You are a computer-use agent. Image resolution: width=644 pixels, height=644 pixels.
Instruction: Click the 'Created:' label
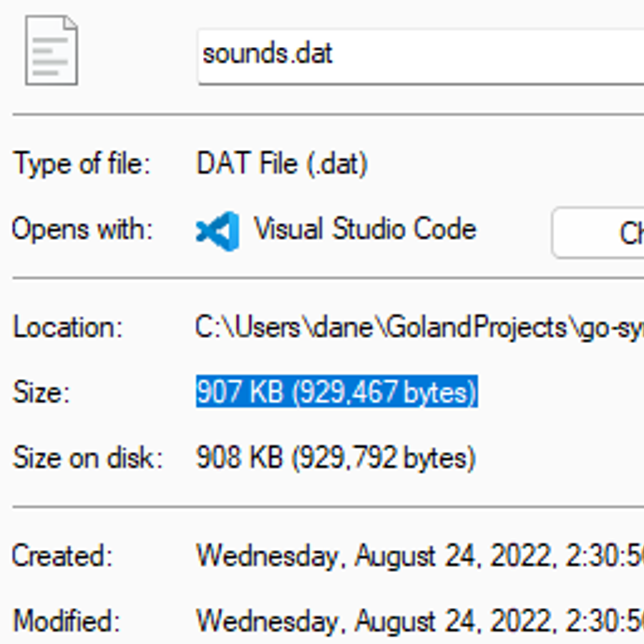click(62, 556)
